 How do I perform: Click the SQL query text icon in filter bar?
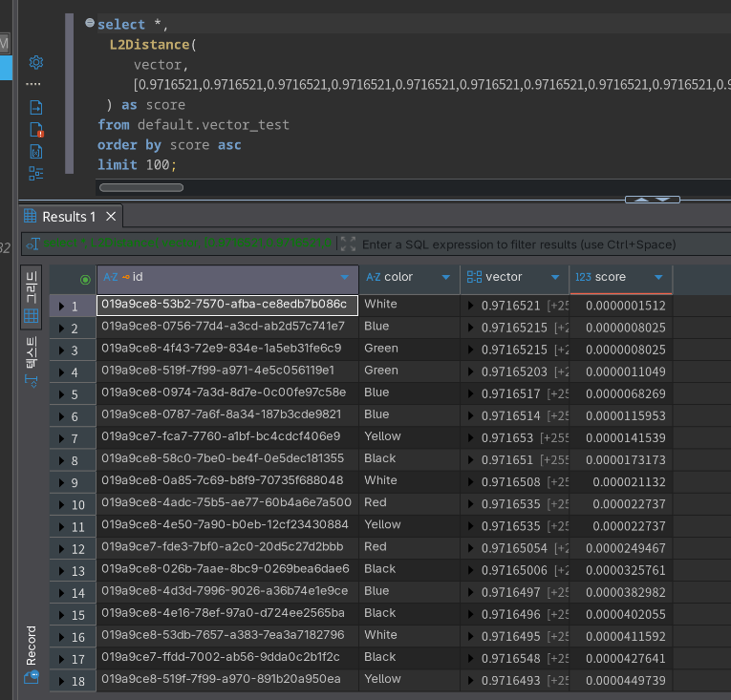34,244
